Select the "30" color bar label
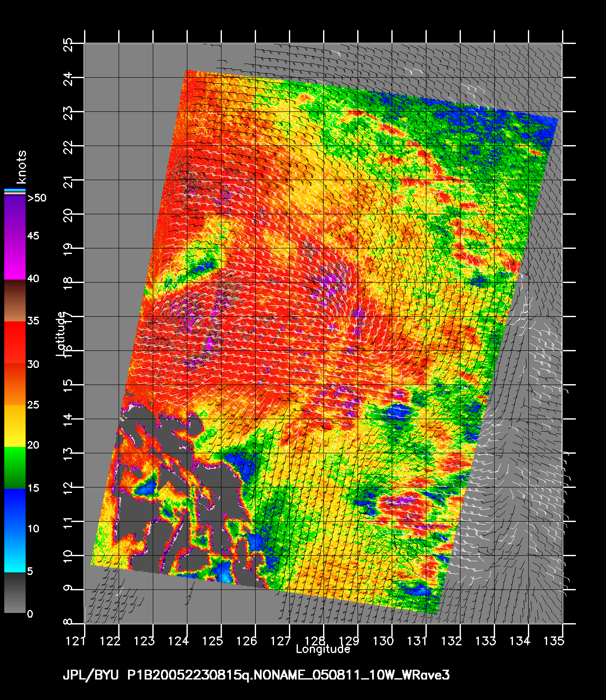606x700 pixels. click(33, 364)
